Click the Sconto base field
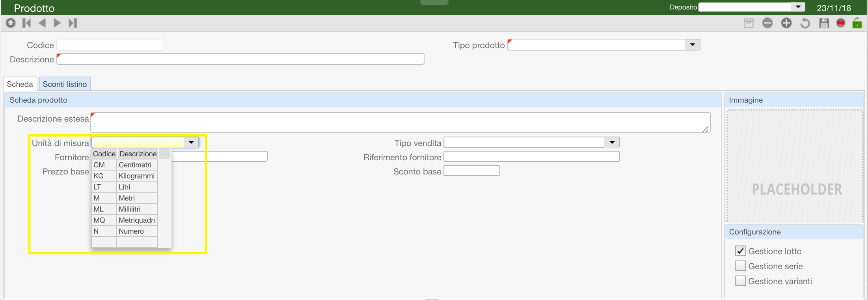 click(x=472, y=171)
